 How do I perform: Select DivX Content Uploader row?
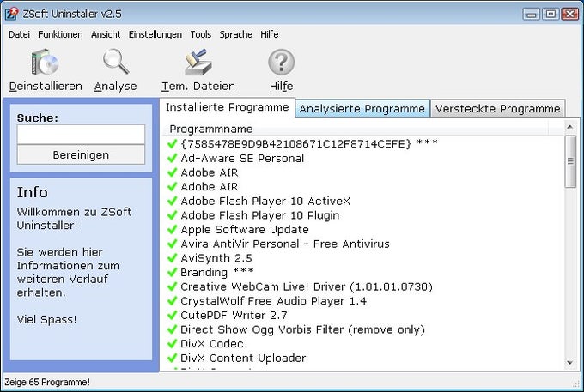point(363,358)
